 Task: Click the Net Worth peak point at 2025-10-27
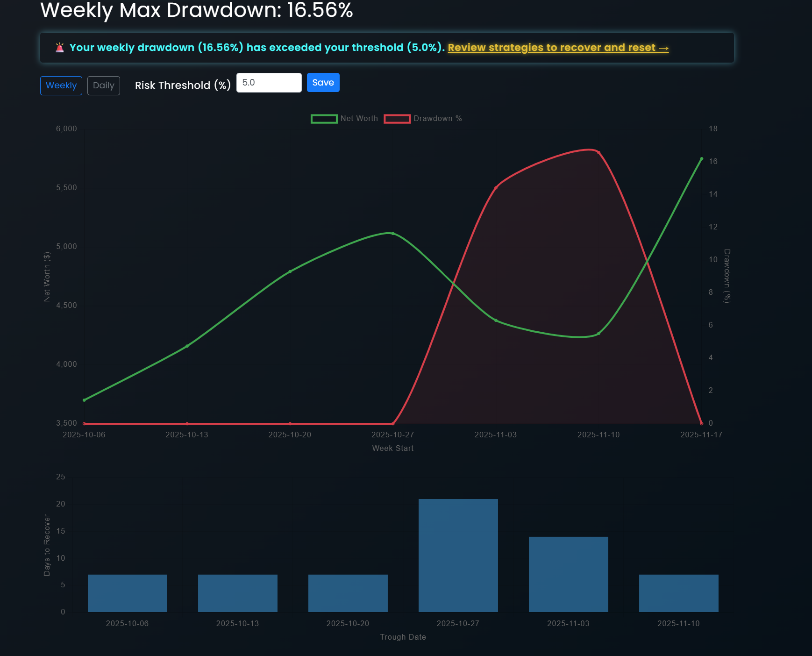[x=393, y=234]
